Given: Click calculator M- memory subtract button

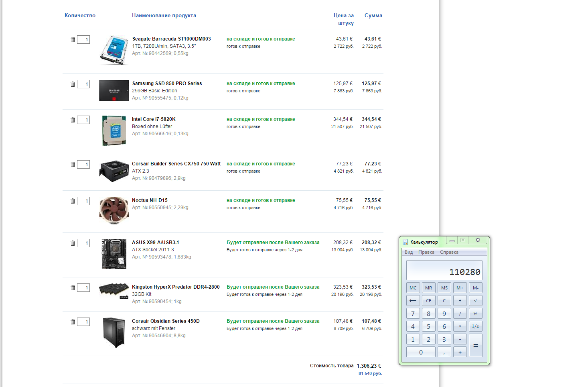Looking at the screenshot, I should [476, 288].
